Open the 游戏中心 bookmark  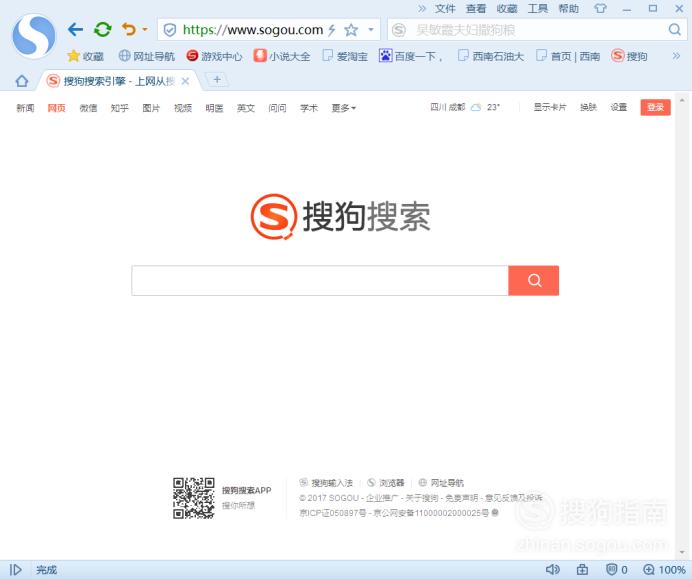(x=214, y=56)
